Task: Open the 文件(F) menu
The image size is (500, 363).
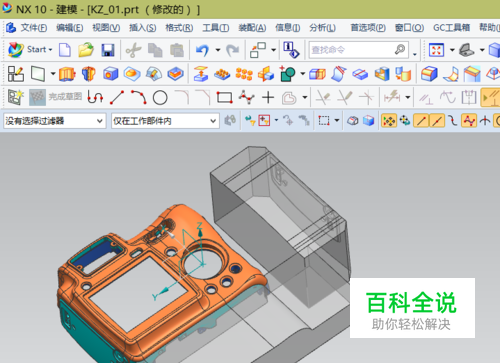Action: pyautogui.click(x=34, y=28)
